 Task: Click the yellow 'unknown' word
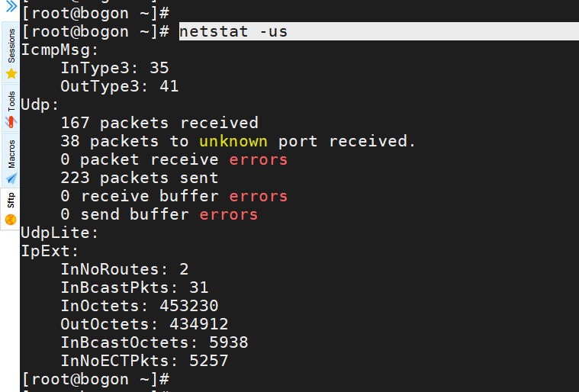[x=233, y=141]
